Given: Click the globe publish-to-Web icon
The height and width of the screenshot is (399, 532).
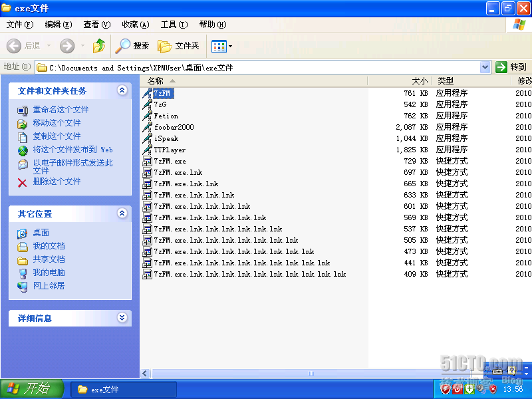Looking at the screenshot, I should point(23,150).
